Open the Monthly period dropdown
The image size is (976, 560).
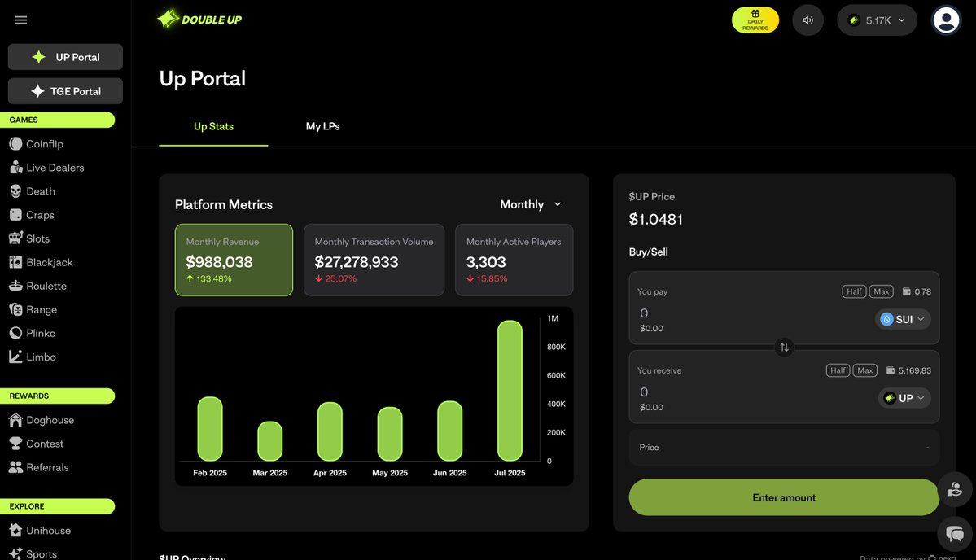pyautogui.click(x=530, y=204)
